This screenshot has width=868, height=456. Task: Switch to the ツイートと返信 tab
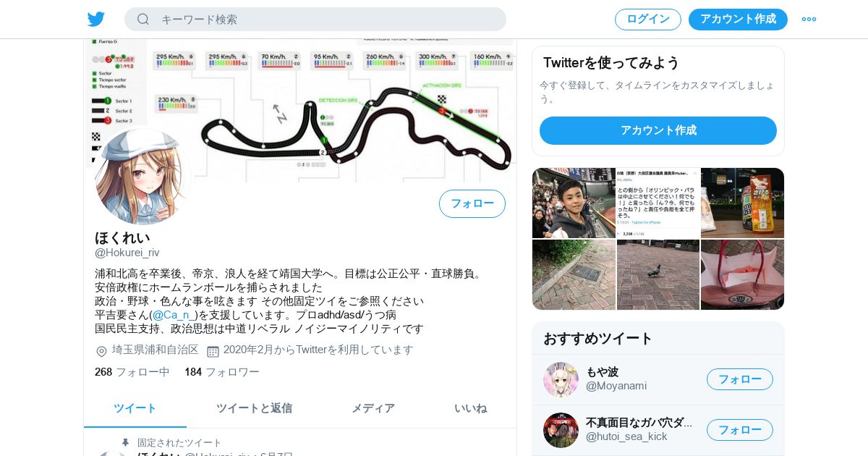[x=254, y=408]
